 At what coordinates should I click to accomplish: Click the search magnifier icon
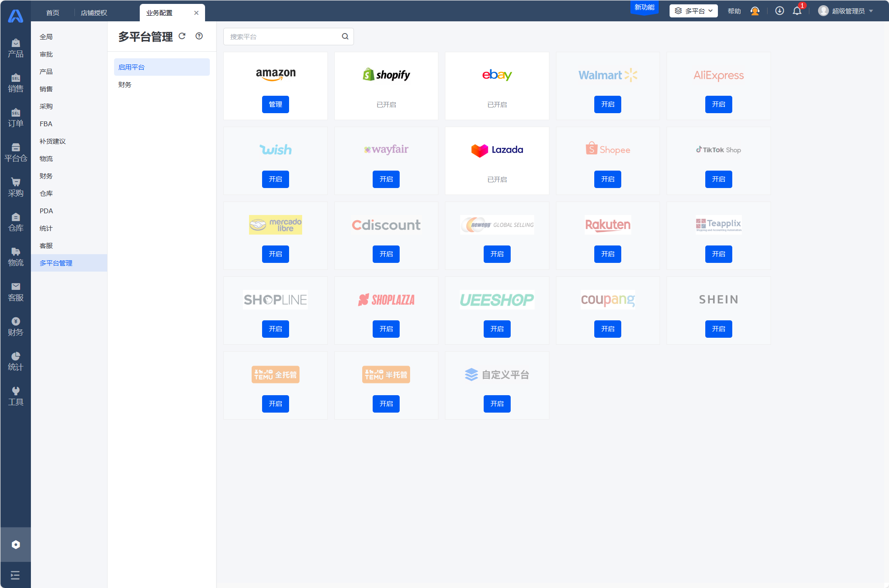point(345,37)
